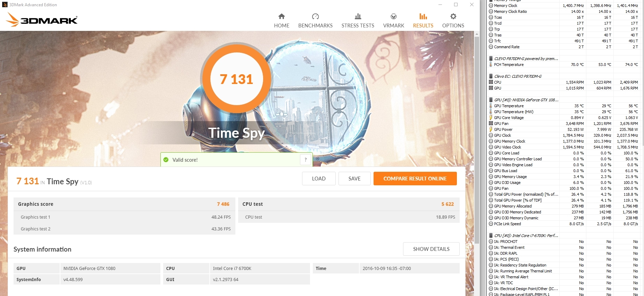The width and height of the screenshot is (644, 296).
Task: Open the HOME section icon
Action: 282,16
